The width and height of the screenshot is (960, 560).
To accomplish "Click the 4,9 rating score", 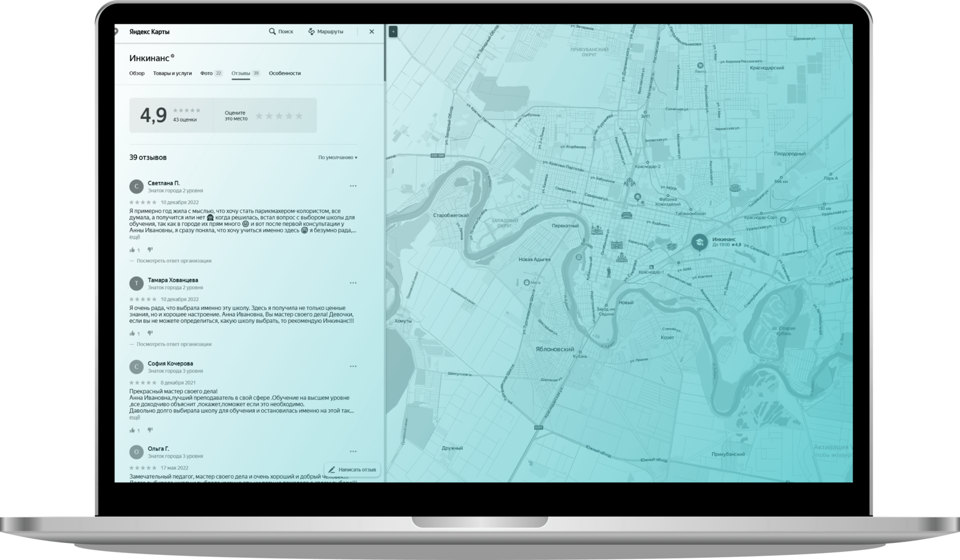I will tap(153, 115).
